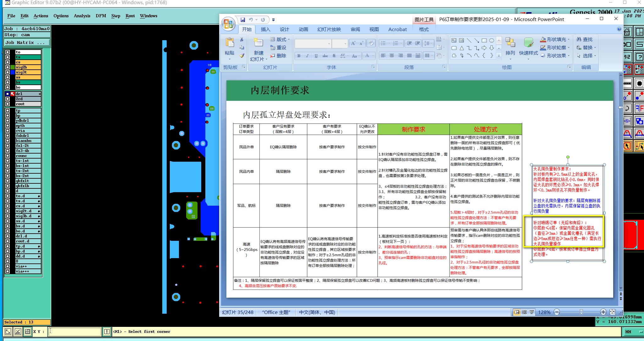Open the DFM menu in Graphic Editor
The height and width of the screenshot is (341, 644).
[101, 16]
